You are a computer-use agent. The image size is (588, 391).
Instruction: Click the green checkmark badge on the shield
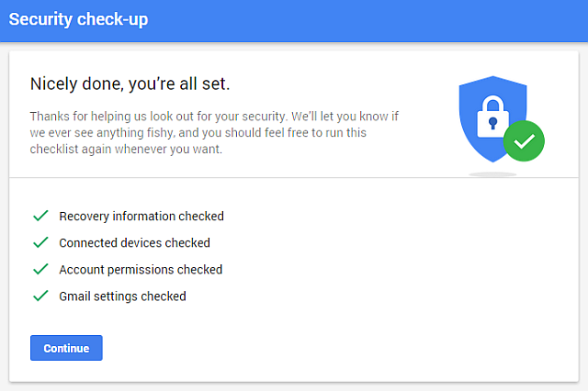pos(525,141)
